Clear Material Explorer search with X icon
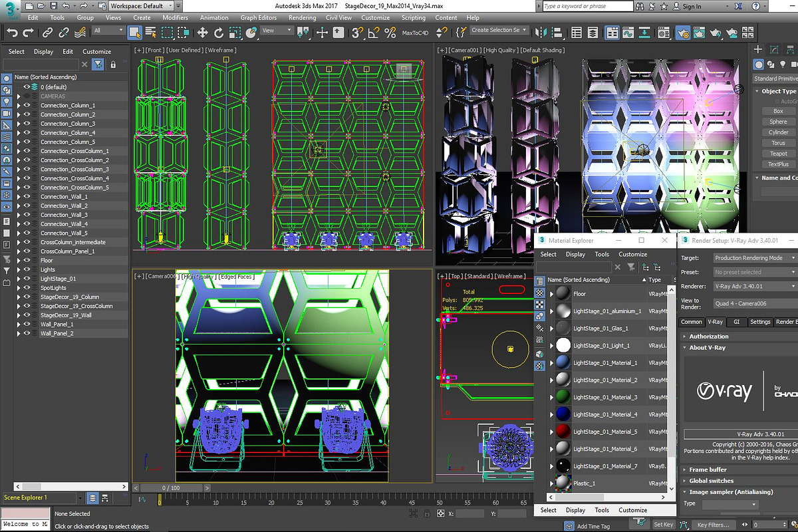Viewport: 798px width, 532px height. (x=617, y=267)
